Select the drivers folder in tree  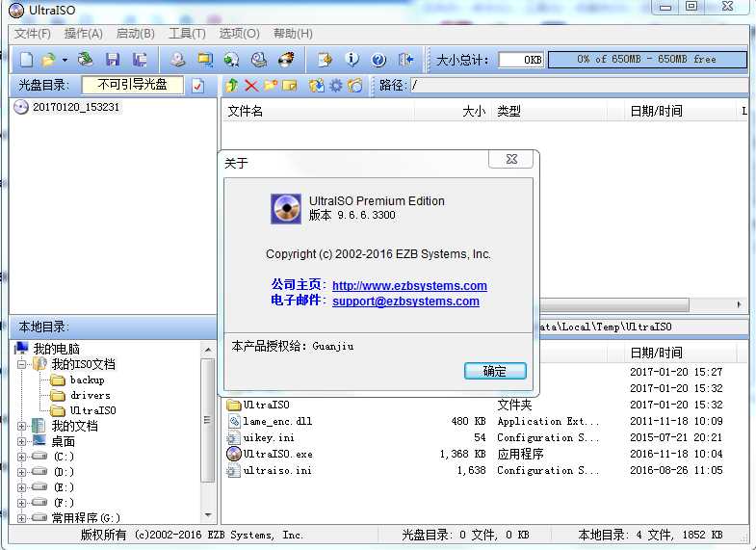91,395
